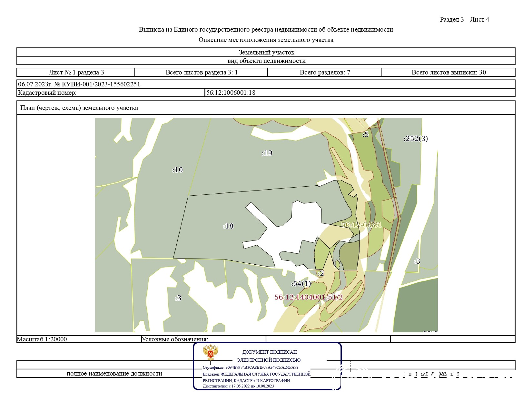Click the :5 parcel label on map
Viewport: 532px width, 411px height.
click(365, 135)
